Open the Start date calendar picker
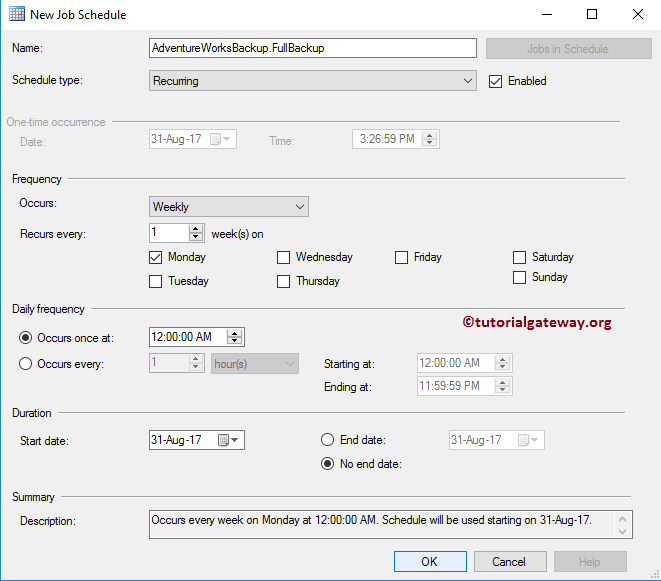 click(225, 440)
